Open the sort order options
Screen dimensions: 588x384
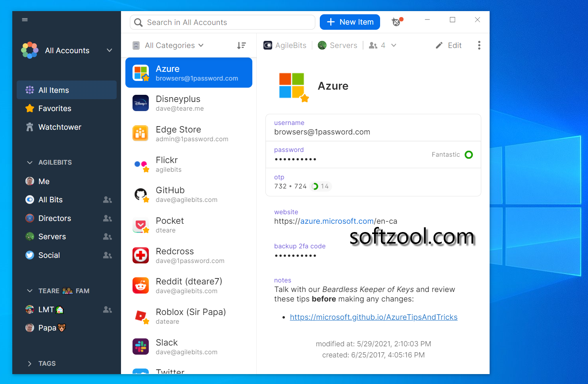tap(242, 45)
